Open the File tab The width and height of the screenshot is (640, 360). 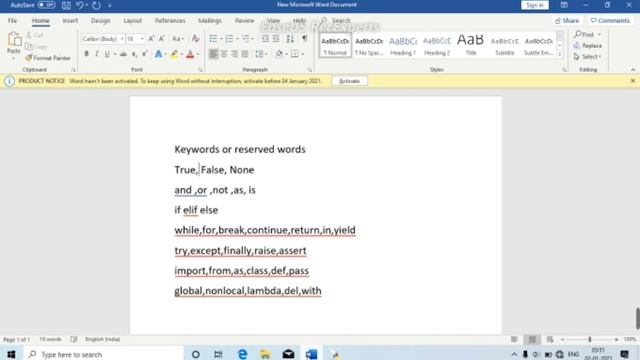point(13,20)
